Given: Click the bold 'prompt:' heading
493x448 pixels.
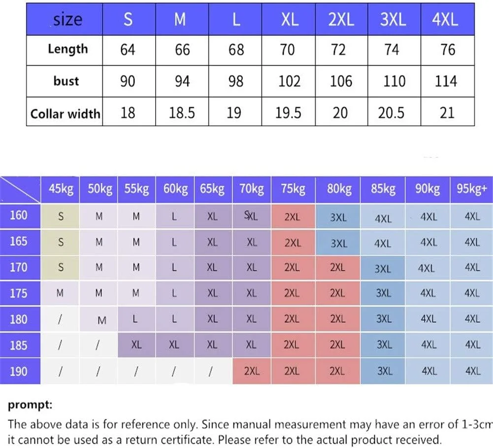Looking at the screenshot, I should [30, 406].
